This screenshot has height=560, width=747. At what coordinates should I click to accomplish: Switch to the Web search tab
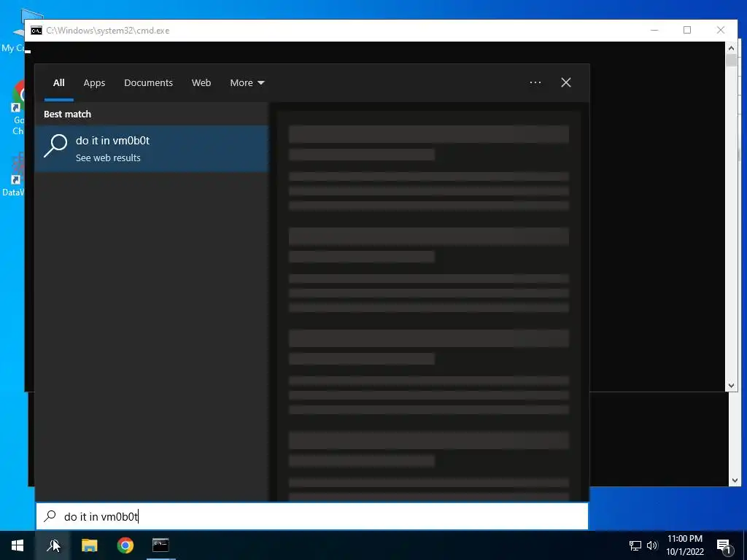(x=201, y=83)
